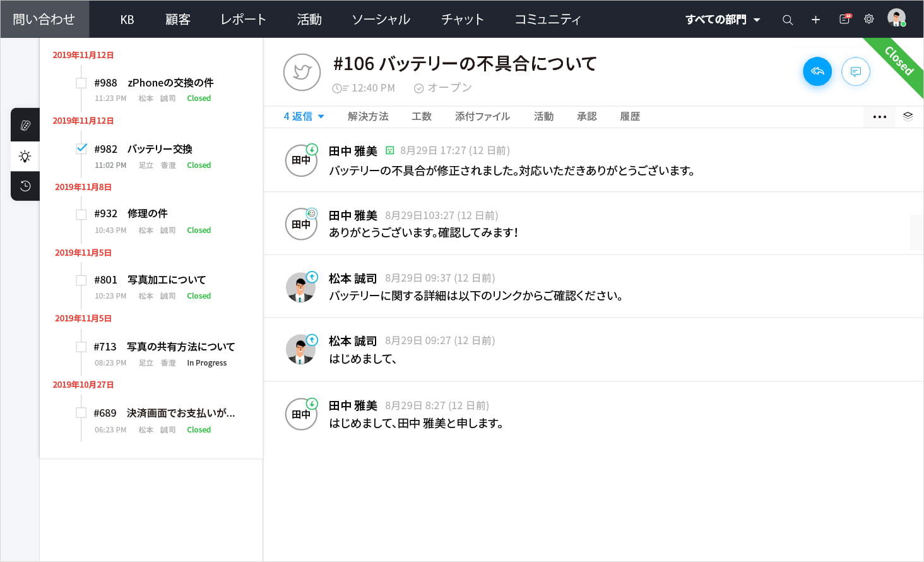The width and height of the screenshot is (924, 562).
Task: Open notifications icon with red badge
Action: point(844,19)
